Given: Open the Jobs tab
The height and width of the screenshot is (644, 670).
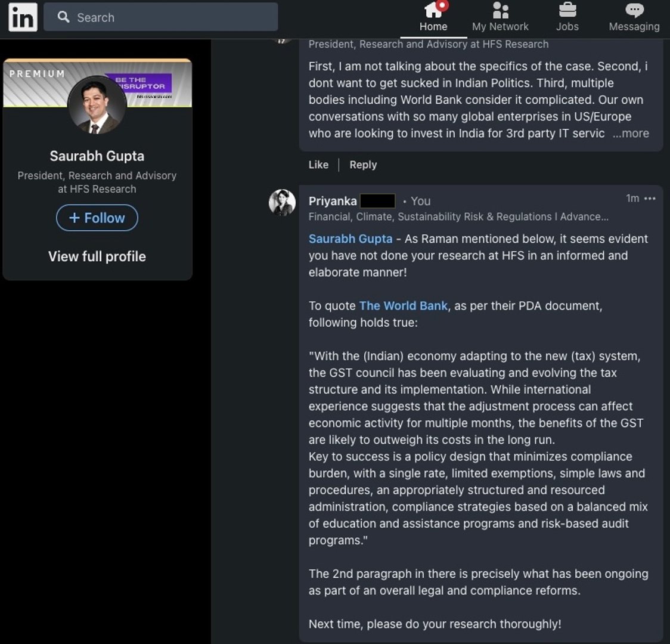Looking at the screenshot, I should coord(567,17).
